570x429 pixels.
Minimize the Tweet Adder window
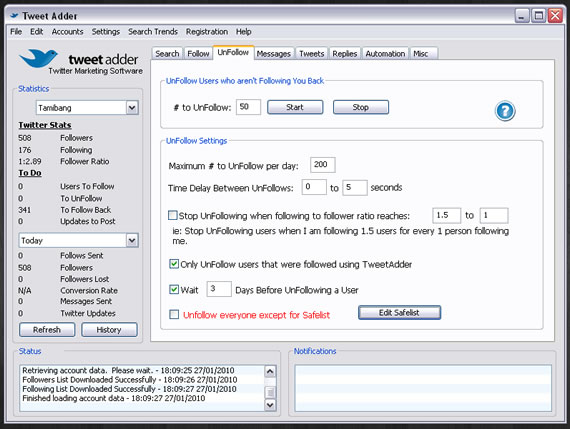tap(522, 16)
